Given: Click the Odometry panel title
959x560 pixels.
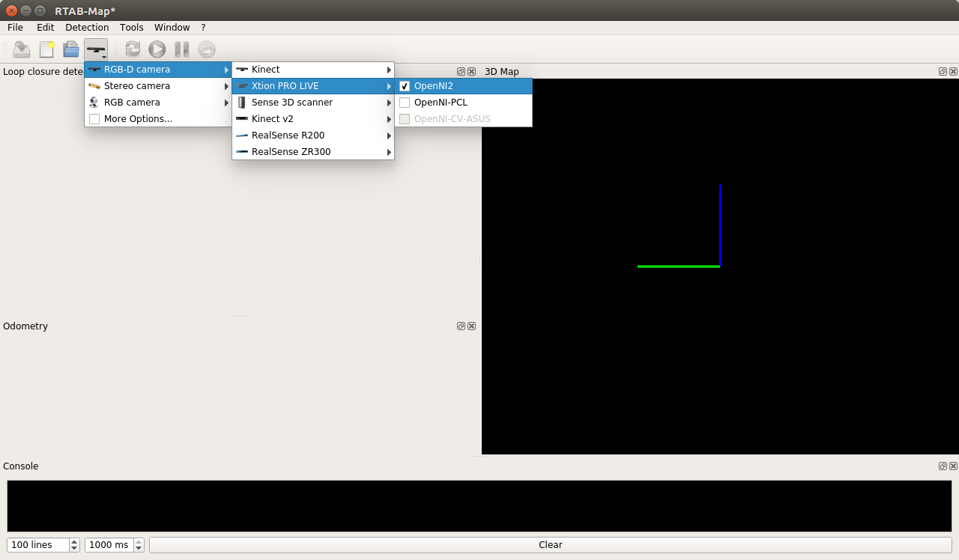Looking at the screenshot, I should point(25,326).
